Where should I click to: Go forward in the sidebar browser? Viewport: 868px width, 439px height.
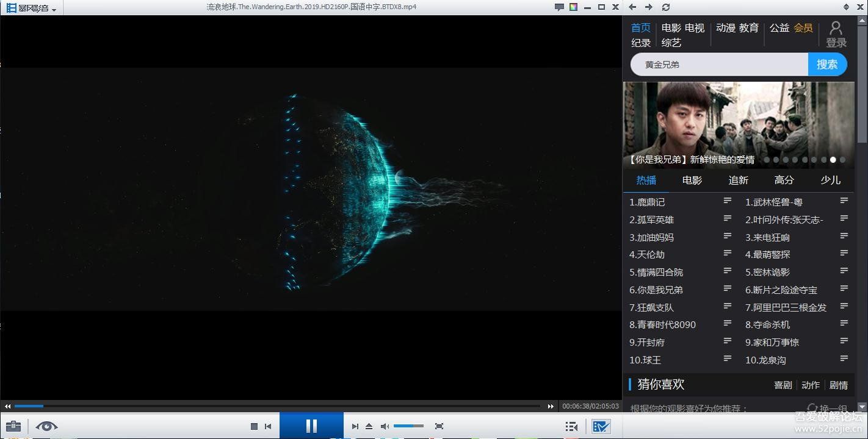(648, 7)
